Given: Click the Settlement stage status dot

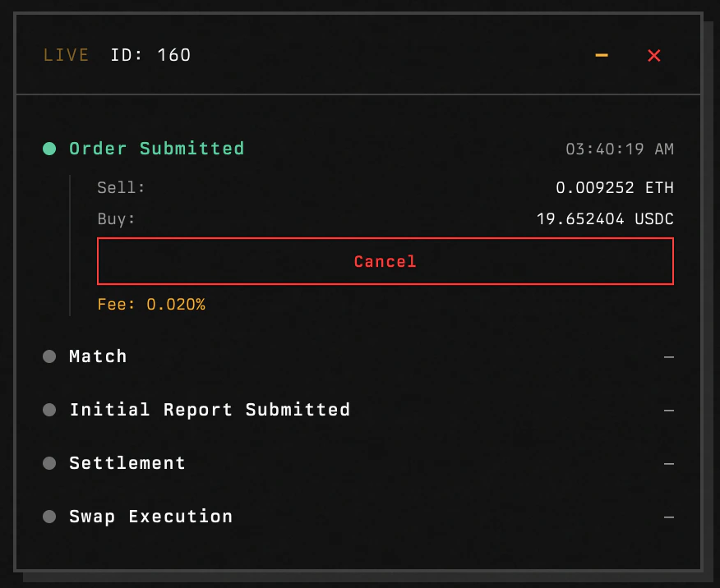Looking at the screenshot, I should 49,463.
